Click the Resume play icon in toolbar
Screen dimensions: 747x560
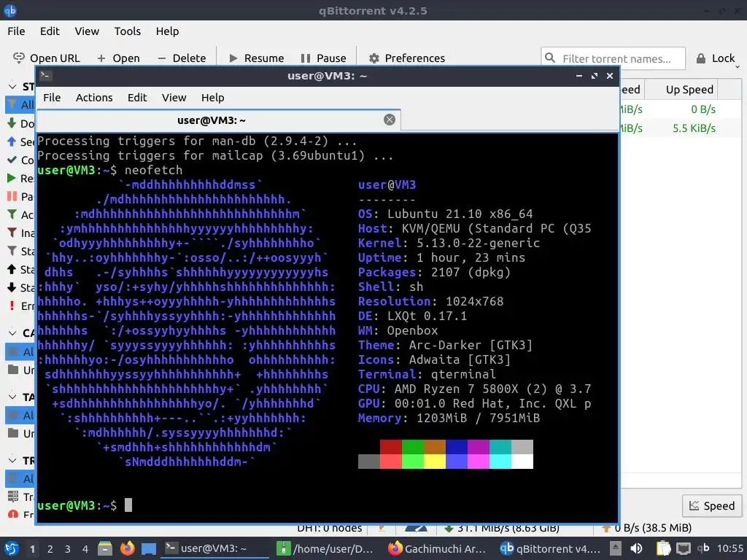click(x=233, y=58)
